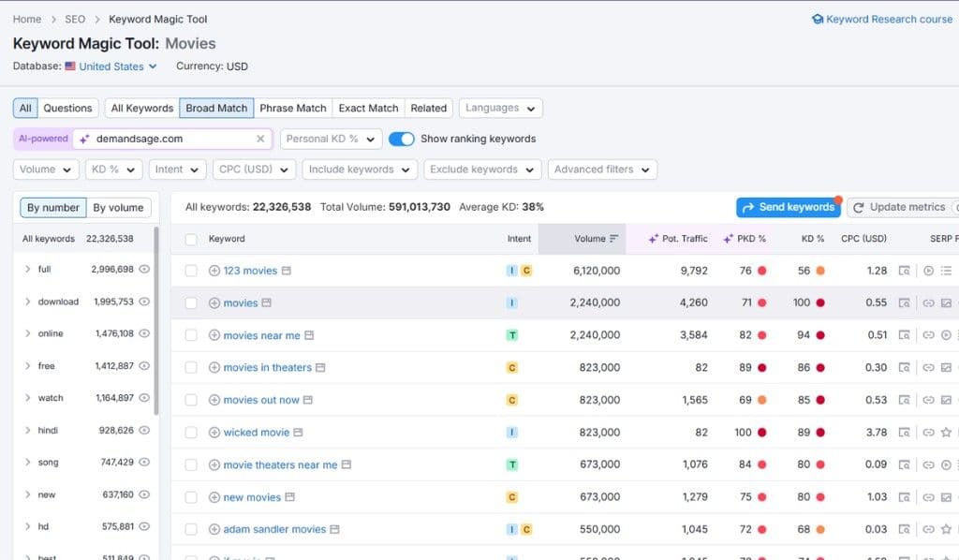The width and height of the screenshot is (959, 560).
Task: Click the refresh icon on Update metrics
Action: [859, 207]
